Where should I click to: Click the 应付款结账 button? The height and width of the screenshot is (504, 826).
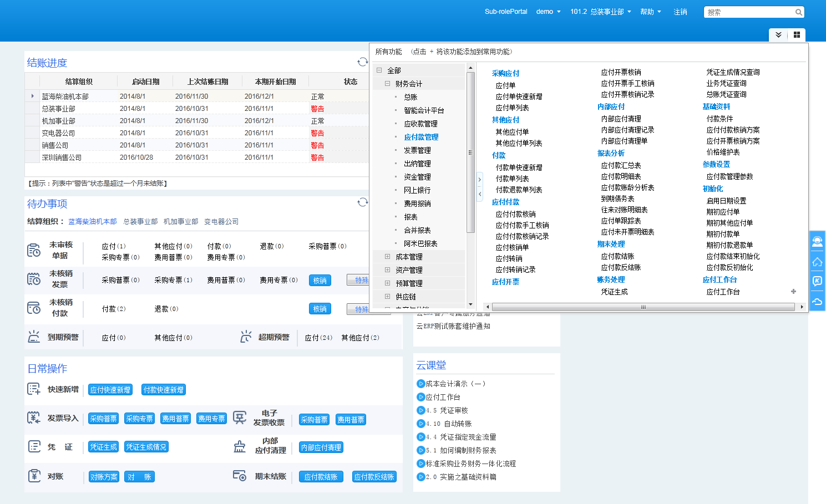point(321,477)
